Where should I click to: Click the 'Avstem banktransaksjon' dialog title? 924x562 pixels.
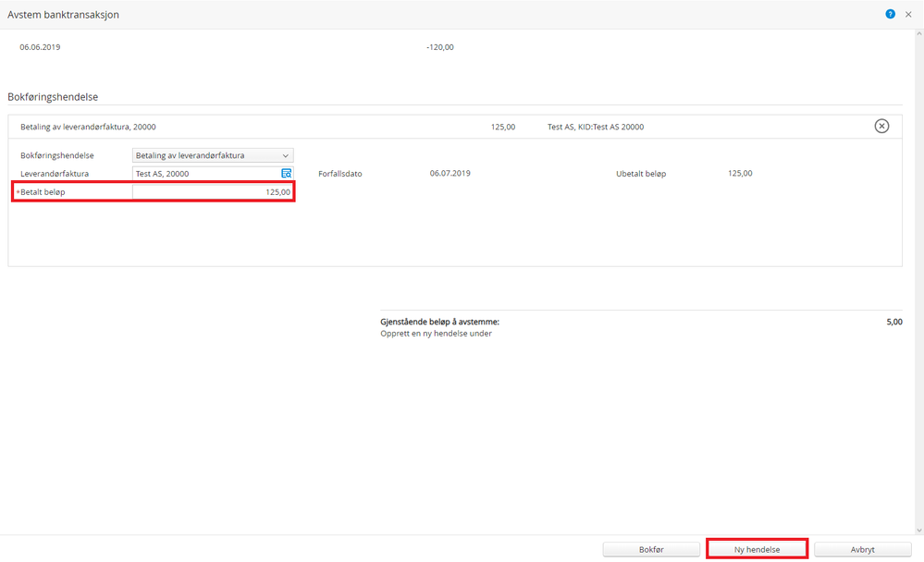[x=63, y=15]
